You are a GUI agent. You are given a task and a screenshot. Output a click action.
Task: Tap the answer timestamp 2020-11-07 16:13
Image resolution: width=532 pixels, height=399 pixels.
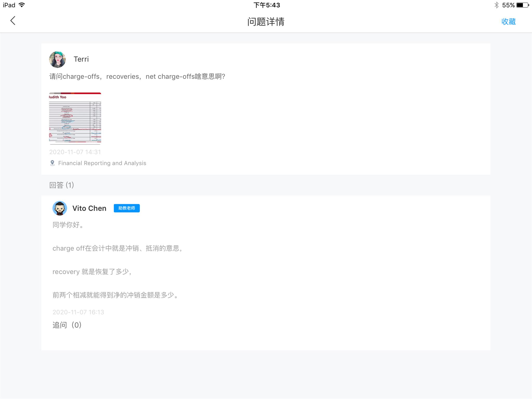[78, 312]
